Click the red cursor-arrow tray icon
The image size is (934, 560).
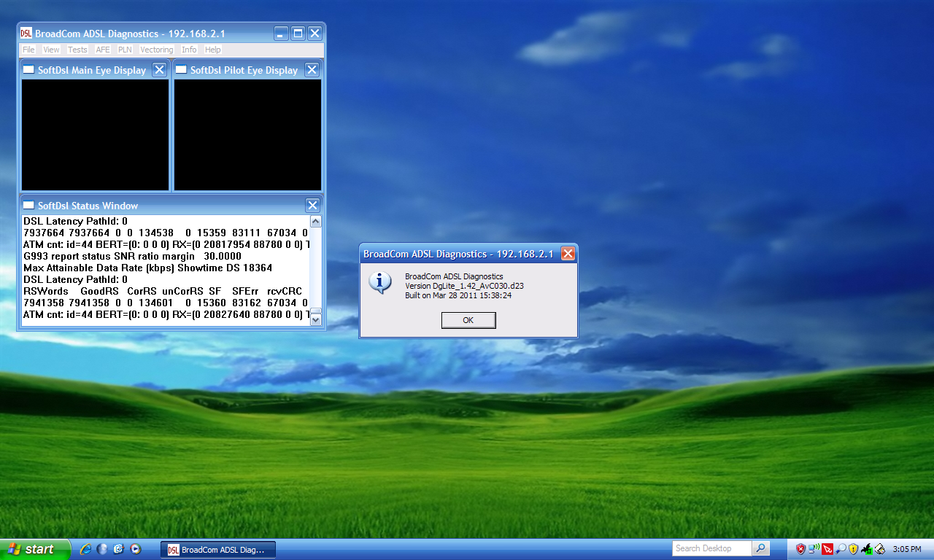827,549
